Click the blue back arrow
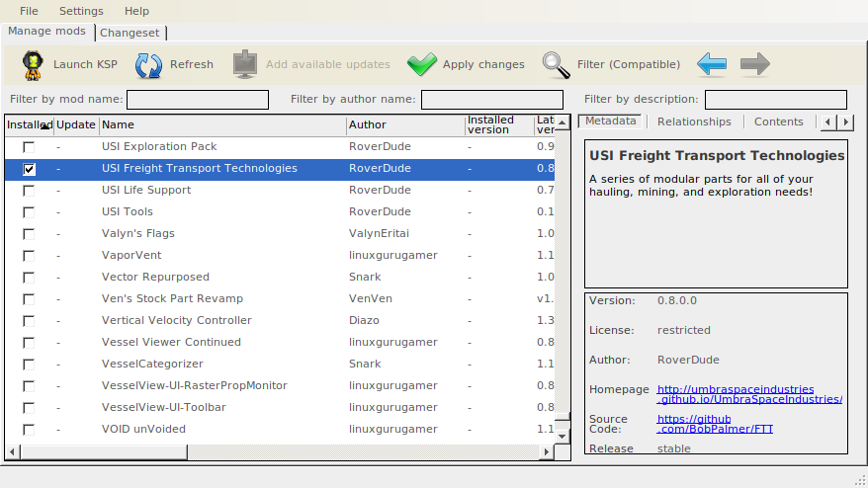The height and width of the screenshot is (488, 868). [712, 64]
